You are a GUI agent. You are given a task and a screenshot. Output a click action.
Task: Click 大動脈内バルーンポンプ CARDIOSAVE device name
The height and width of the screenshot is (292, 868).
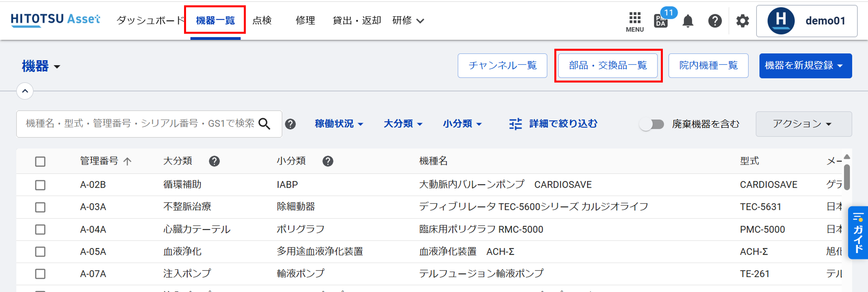coord(505,185)
